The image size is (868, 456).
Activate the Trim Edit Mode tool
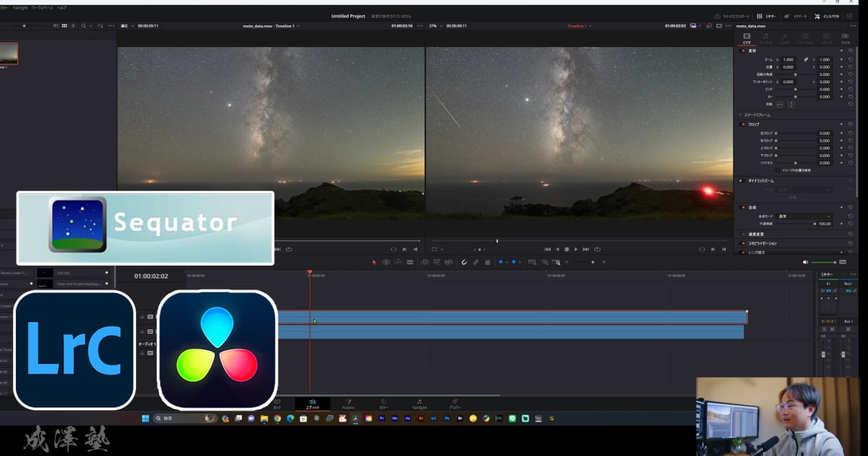(386, 262)
